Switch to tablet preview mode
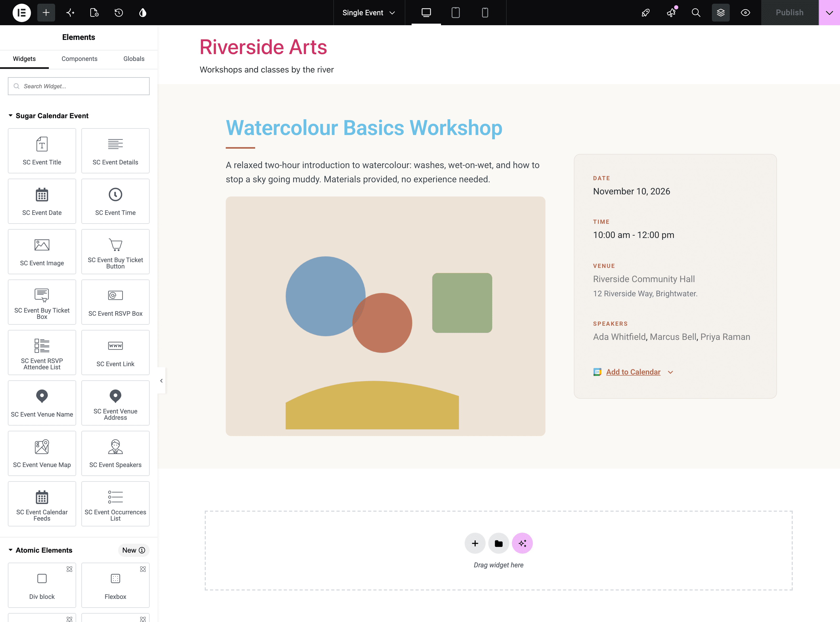This screenshot has height=622, width=840. point(455,13)
